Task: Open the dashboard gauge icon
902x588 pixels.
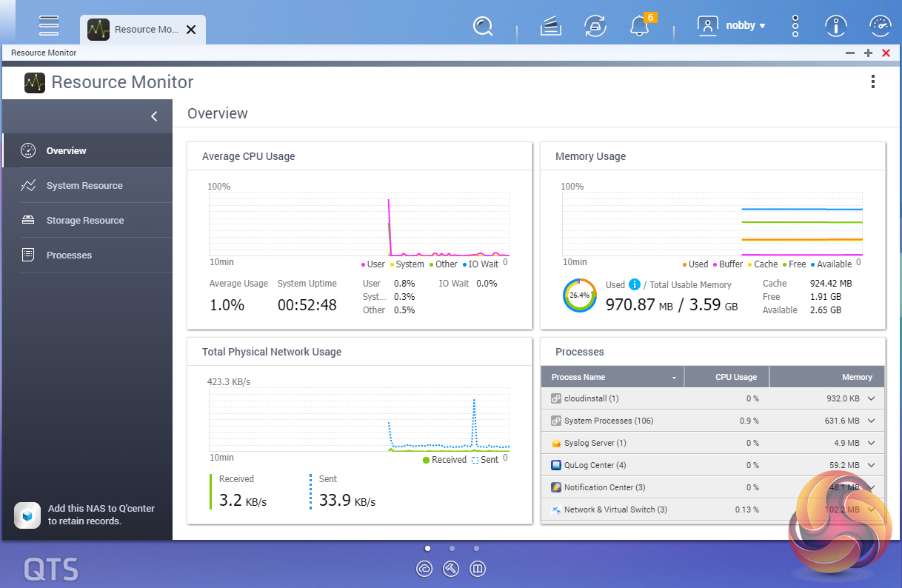Action: tap(880, 26)
